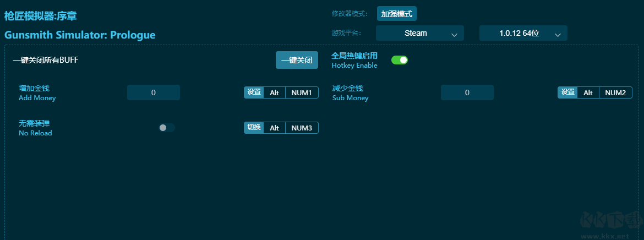This screenshot has width=644, height=240.
Task: Click the 一键关闭 button
Action: [297, 60]
